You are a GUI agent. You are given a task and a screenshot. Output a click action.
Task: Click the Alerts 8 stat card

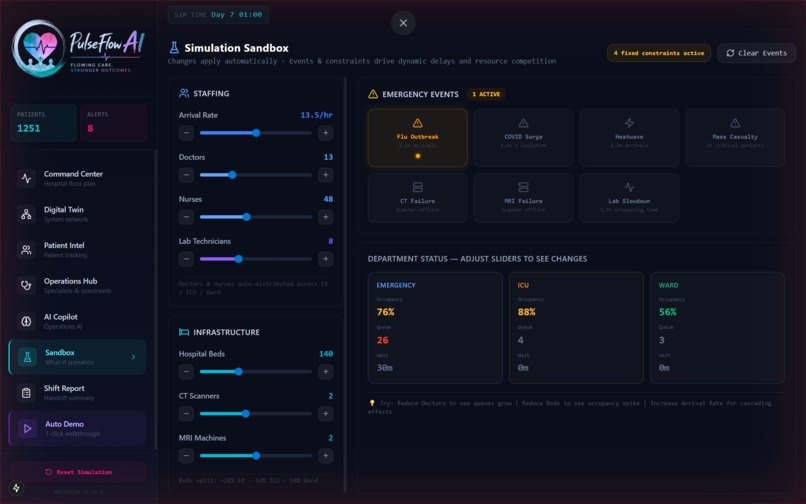coord(113,122)
